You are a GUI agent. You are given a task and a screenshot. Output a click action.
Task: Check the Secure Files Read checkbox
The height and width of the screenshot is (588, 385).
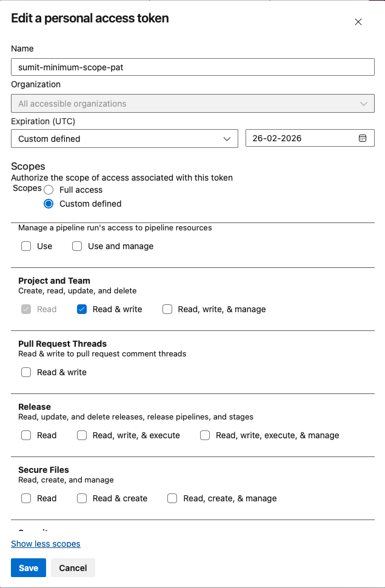[26, 498]
